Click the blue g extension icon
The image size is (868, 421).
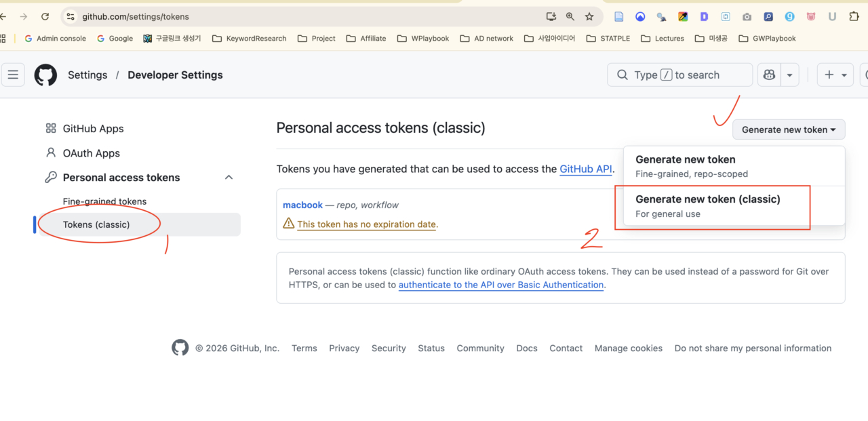coord(789,16)
